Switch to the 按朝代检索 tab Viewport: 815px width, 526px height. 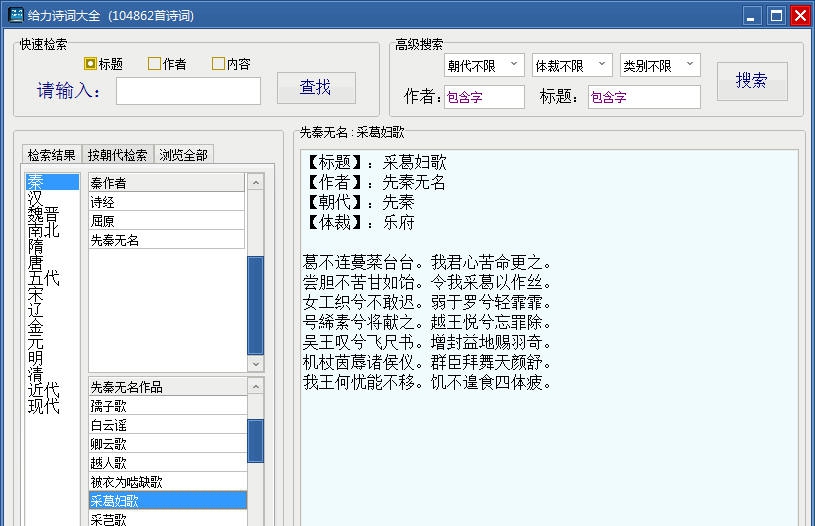pyautogui.click(x=117, y=155)
